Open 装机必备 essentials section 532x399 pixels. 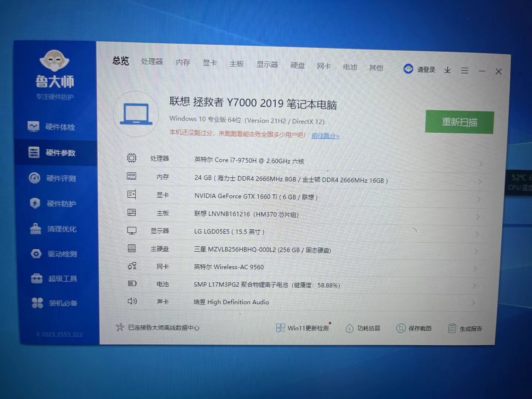[55, 303]
